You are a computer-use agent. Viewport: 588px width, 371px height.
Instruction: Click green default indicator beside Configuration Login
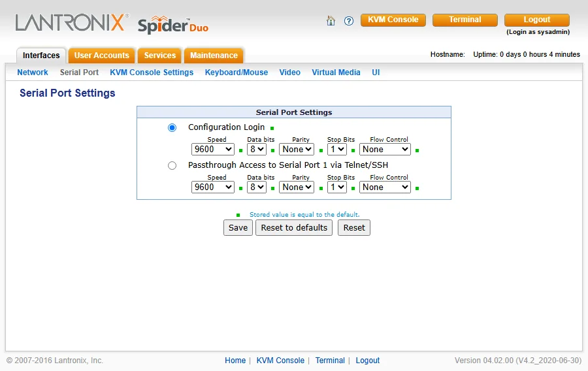tap(272, 128)
